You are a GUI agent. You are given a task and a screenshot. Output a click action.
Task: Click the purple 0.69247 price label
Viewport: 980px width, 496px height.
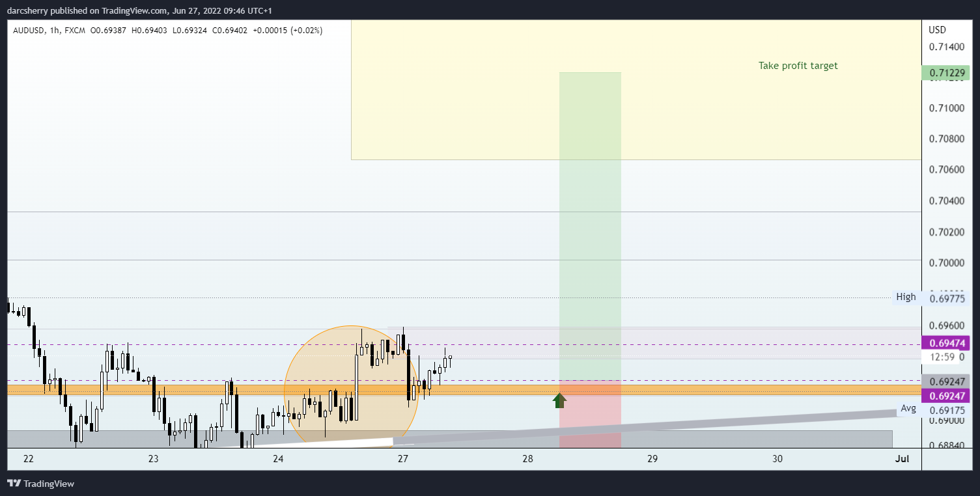pyautogui.click(x=946, y=396)
